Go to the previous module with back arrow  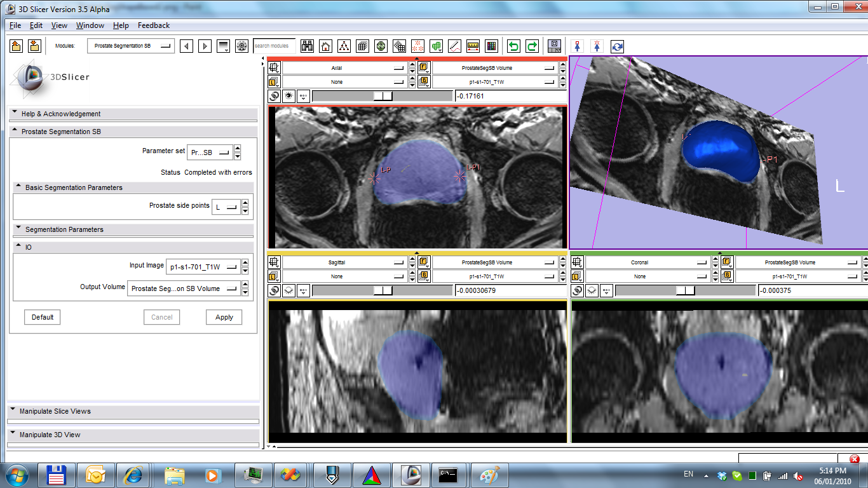tap(186, 46)
